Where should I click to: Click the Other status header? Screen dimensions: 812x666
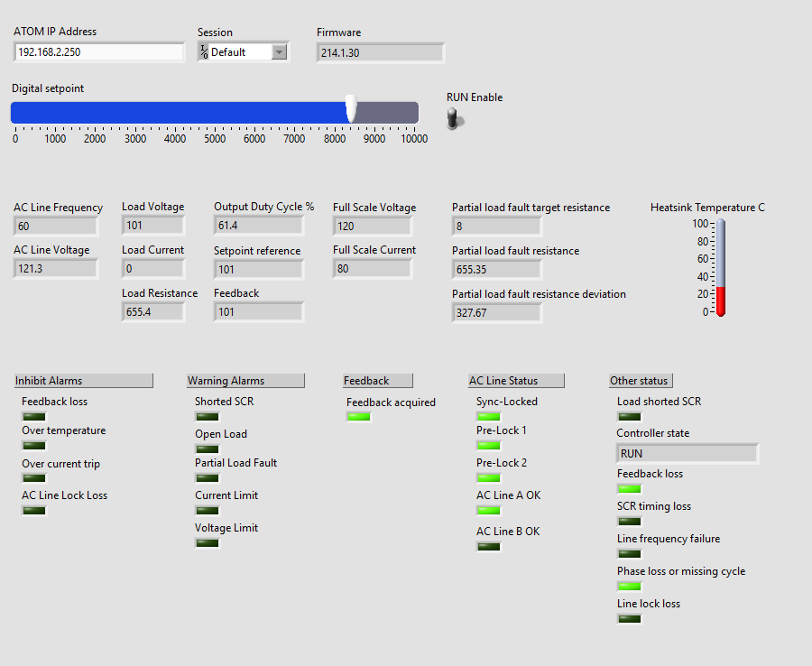tap(641, 380)
